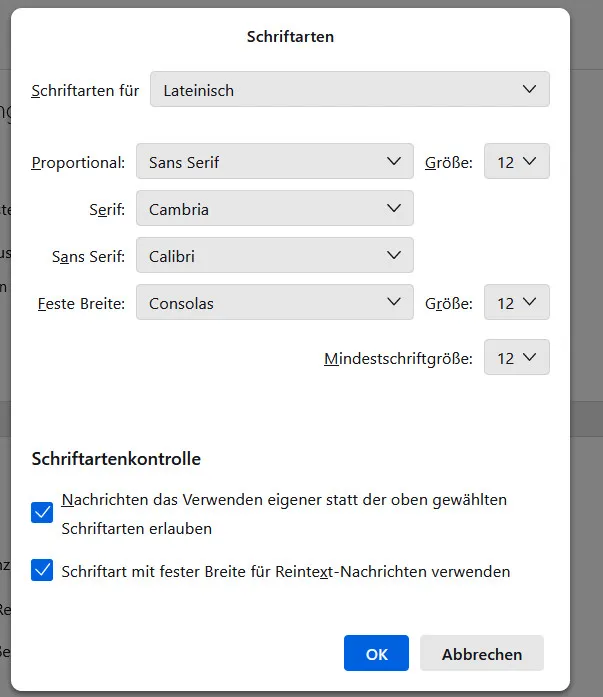The width and height of the screenshot is (603, 697).
Task: Open the Proportional Sans Serif dropdown
Action: [x=275, y=161]
